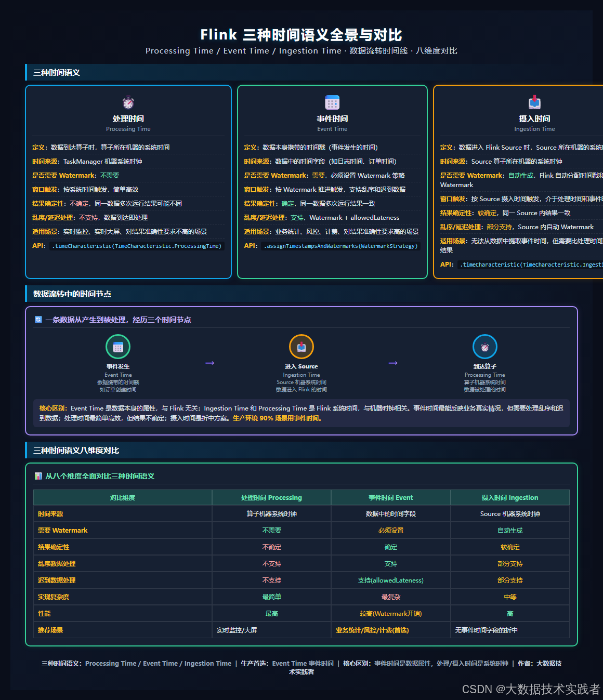The image size is (603, 700).
Task: Click the highlighted 生产环境 90% 场景用事件时间 sentence
Action: pyautogui.click(x=278, y=418)
